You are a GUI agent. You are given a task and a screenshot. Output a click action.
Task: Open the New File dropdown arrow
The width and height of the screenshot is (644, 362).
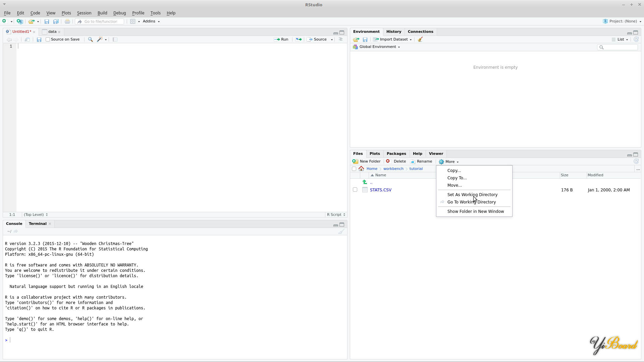click(x=11, y=21)
